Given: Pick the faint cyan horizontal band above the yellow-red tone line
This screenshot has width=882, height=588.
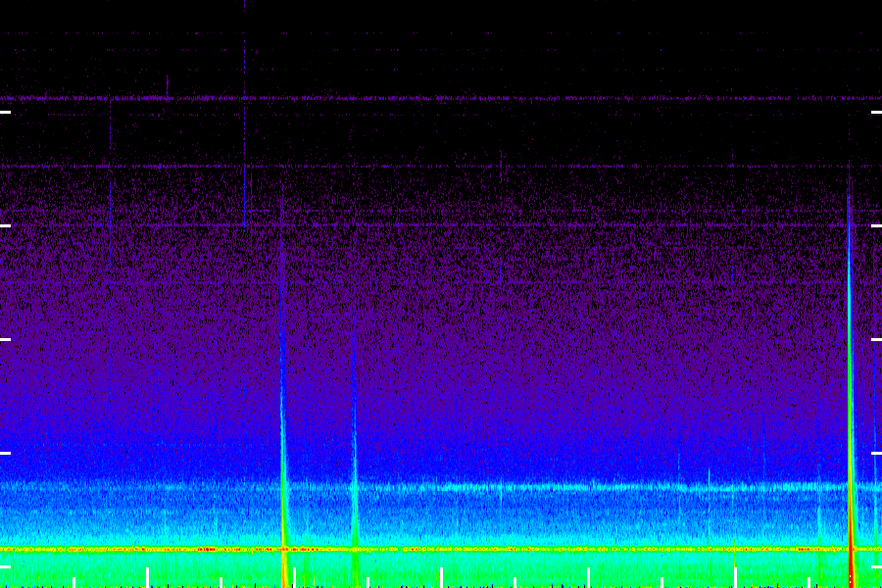Looking at the screenshot, I should 441,487.
